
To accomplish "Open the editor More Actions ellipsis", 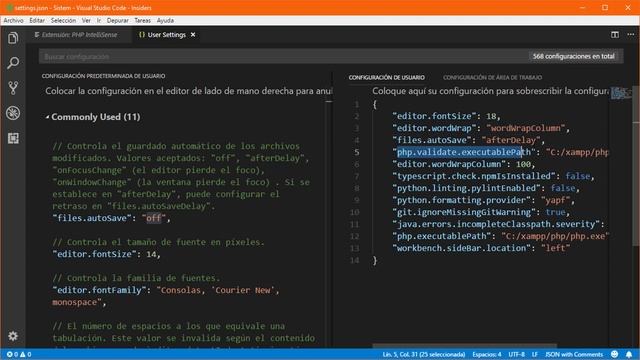I will [x=631, y=35].
